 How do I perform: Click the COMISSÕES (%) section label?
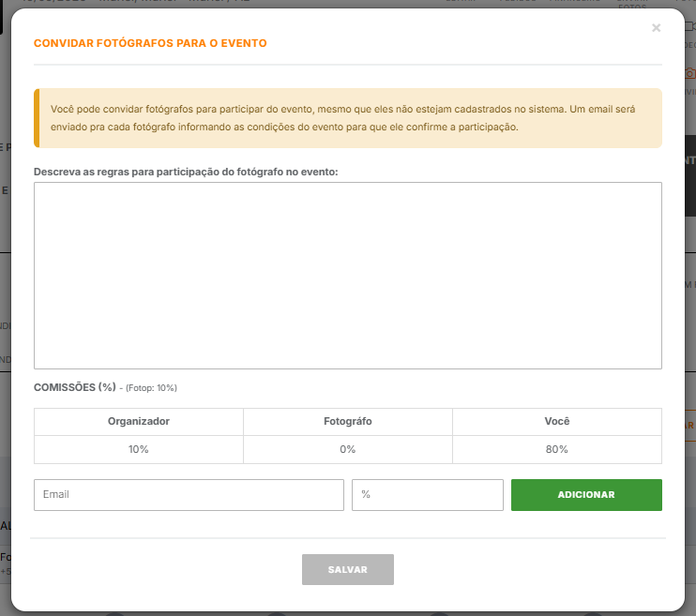coord(75,387)
